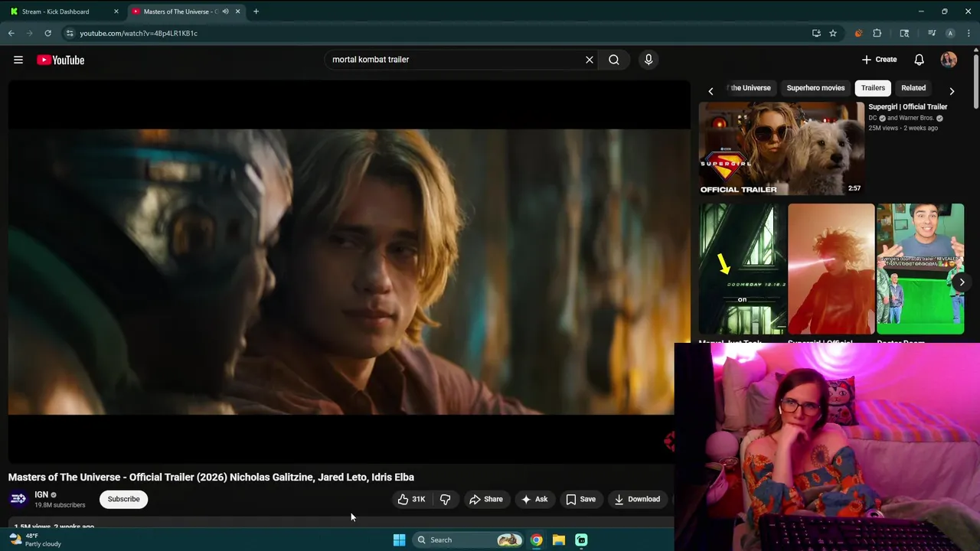Go back in the browser
This screenshot has width=980, height=551.
pyautogui.click(x=11, y=33)
